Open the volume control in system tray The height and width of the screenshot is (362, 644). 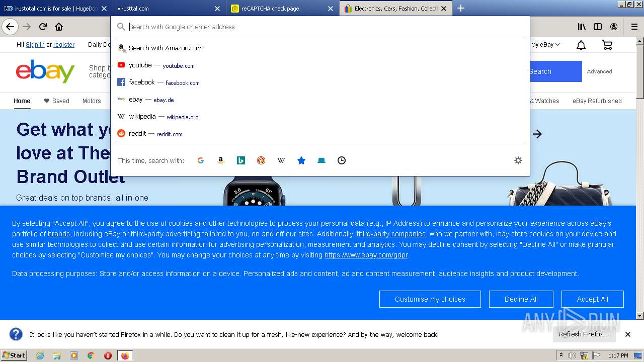(x=572, y=355)
